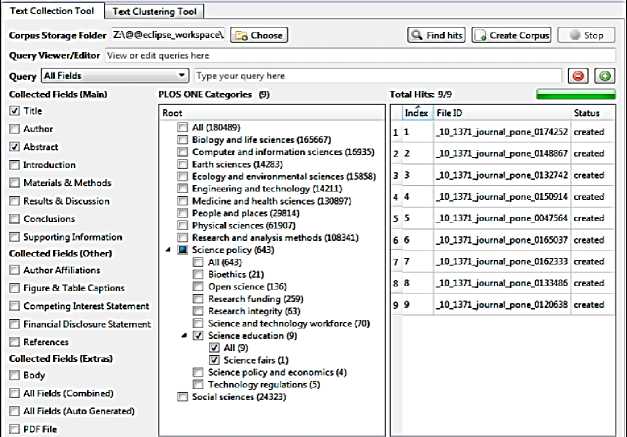Click the File ID column header
Screen dimensions: 627x437
pyautogui.click(x=500, y=113)
